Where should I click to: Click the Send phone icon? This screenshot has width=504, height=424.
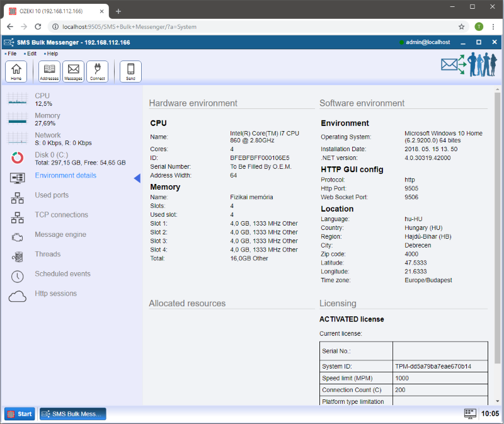click(x=130, y=71)
